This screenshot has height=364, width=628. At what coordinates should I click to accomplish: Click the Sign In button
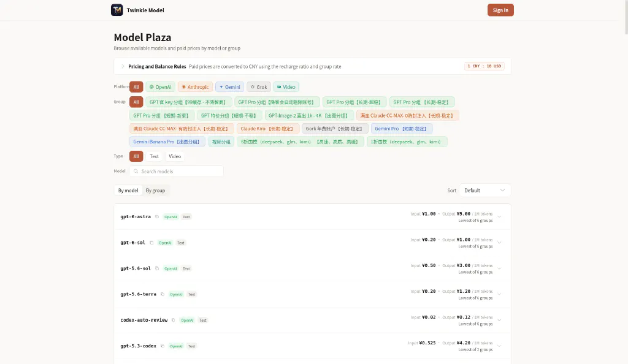pos(500,10)
